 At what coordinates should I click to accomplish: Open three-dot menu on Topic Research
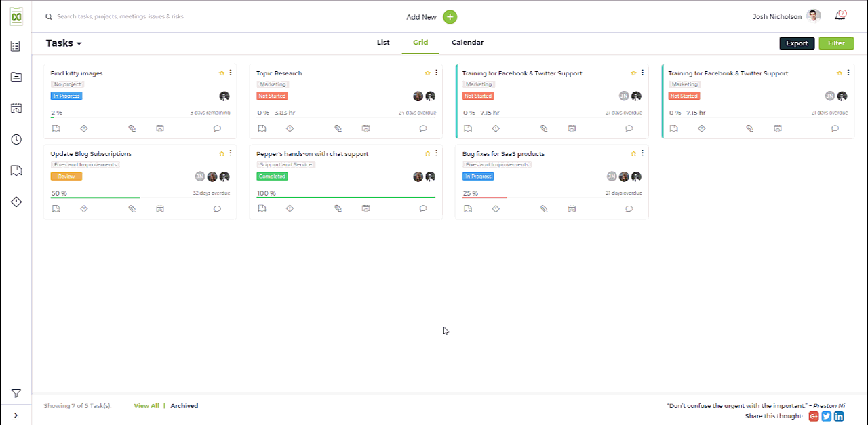pyautogui.click(x=437, y=73)
